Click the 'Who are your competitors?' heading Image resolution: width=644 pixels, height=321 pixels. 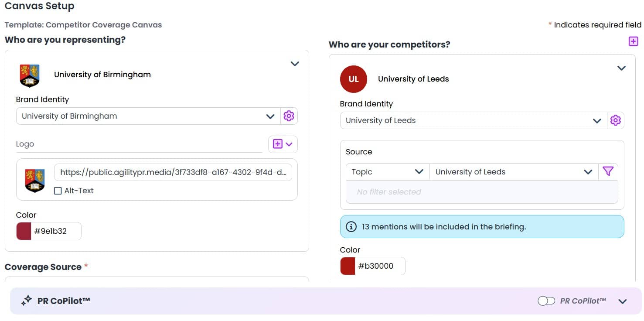(x=389, y=44)
